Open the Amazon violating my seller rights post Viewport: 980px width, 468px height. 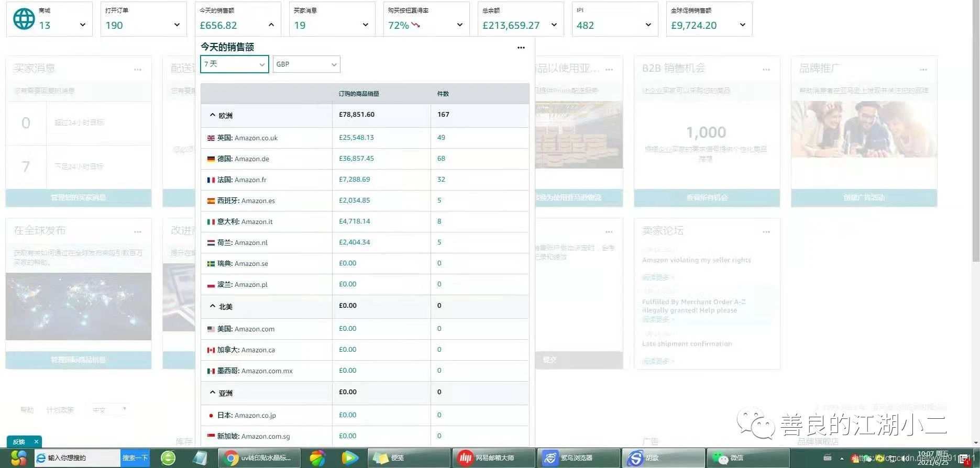696,260
